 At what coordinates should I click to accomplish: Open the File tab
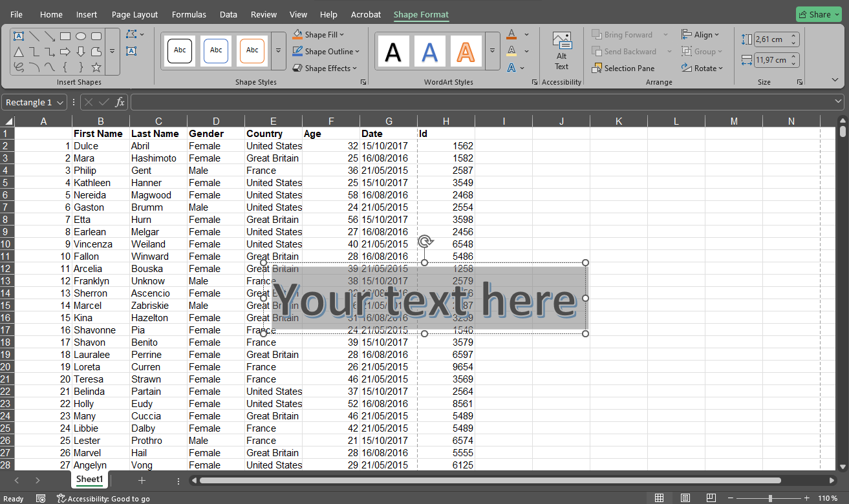point(16,14)
